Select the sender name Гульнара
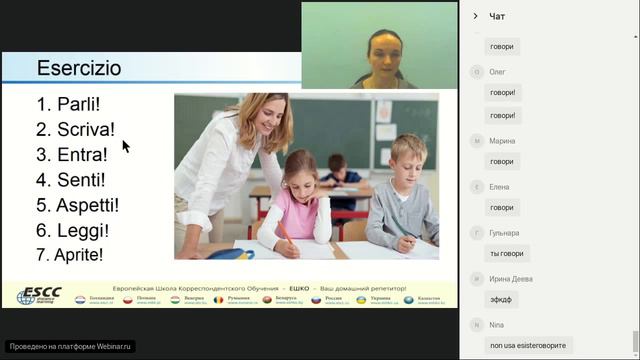640x360 pixels. (504, 233)
